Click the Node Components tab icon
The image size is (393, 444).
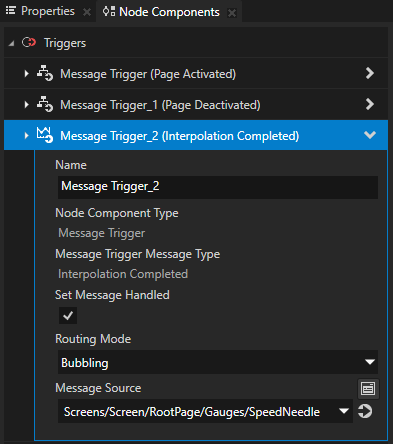(109, 12)
